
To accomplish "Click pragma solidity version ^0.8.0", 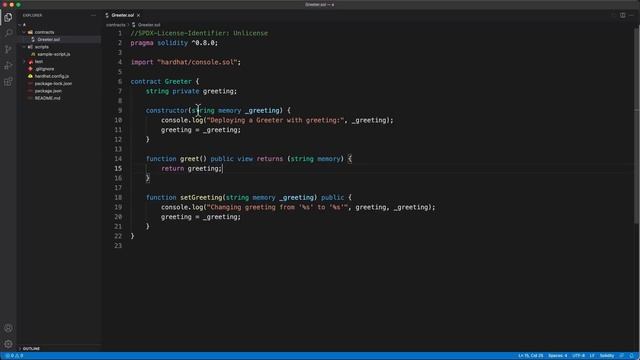I will 204,43.
